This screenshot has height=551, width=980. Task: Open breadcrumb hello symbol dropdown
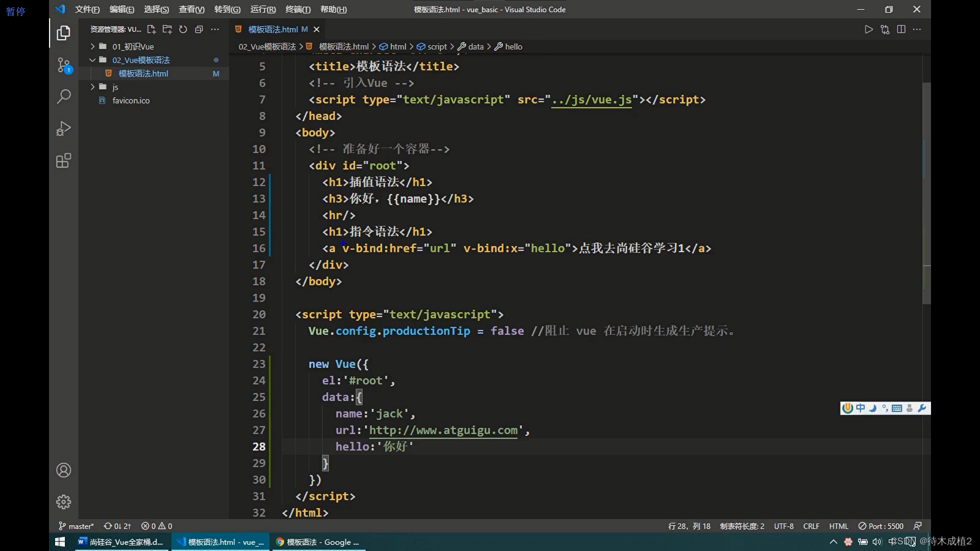pos(508,46)
